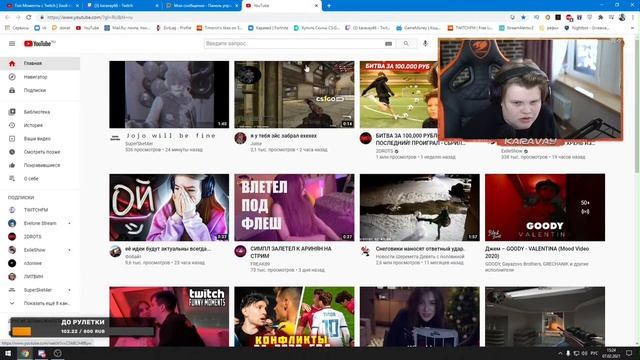Click Jojo will be fine title
Image resolution: width=640 pixels, height=360 pixels.
pos(171,136)
